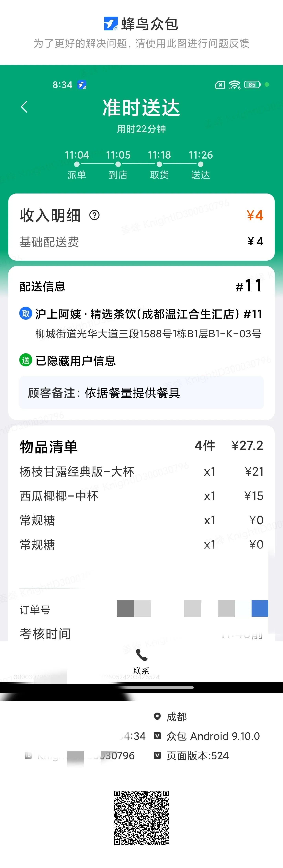Tap the income details help question icon

tap(95, 215)
